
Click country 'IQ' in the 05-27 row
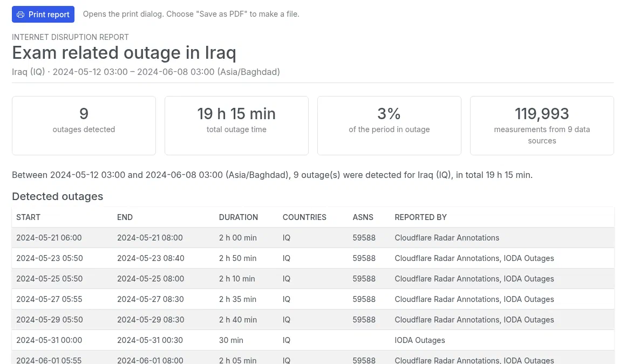pyautogui.click(x=286, y=299)
